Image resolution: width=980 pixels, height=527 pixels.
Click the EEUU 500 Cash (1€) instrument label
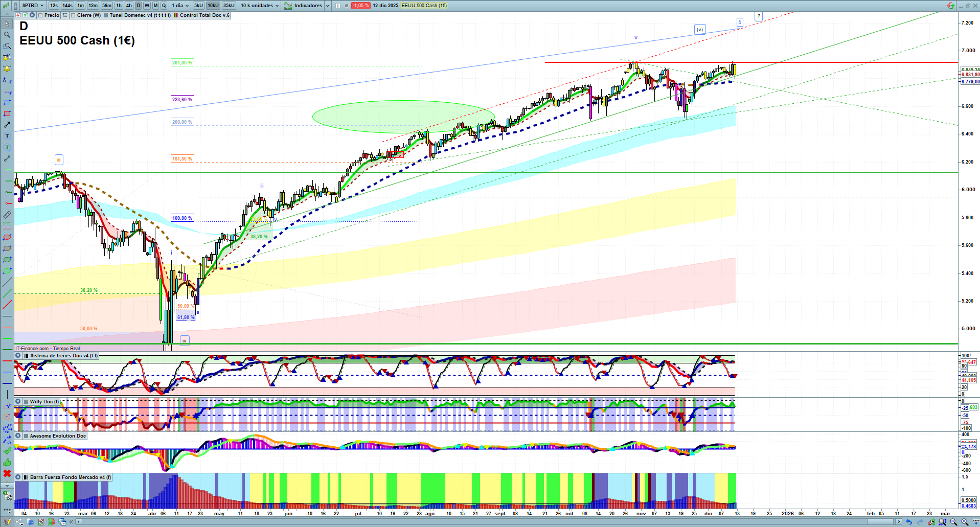[x=424, y=6]
